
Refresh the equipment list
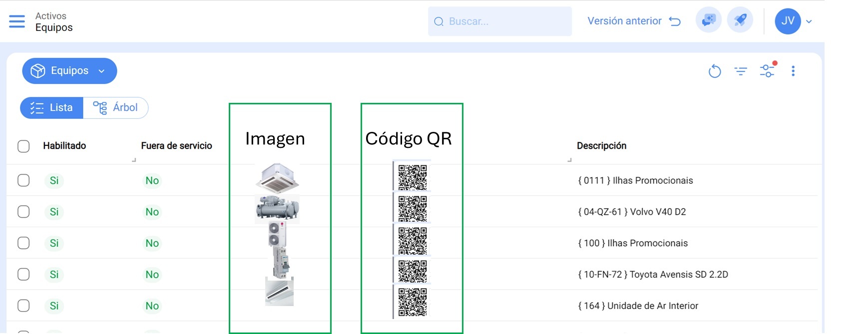[x=715, y=71]
